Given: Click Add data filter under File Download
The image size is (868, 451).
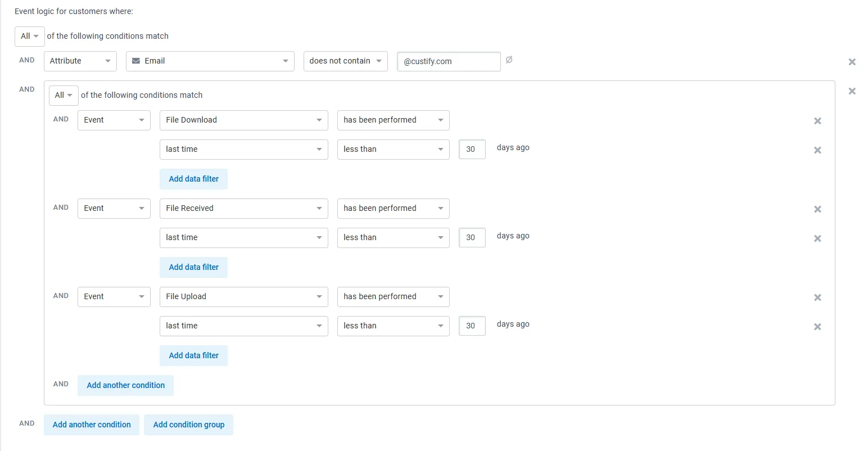Looking at the screenshot, I should tap(194, 179).
